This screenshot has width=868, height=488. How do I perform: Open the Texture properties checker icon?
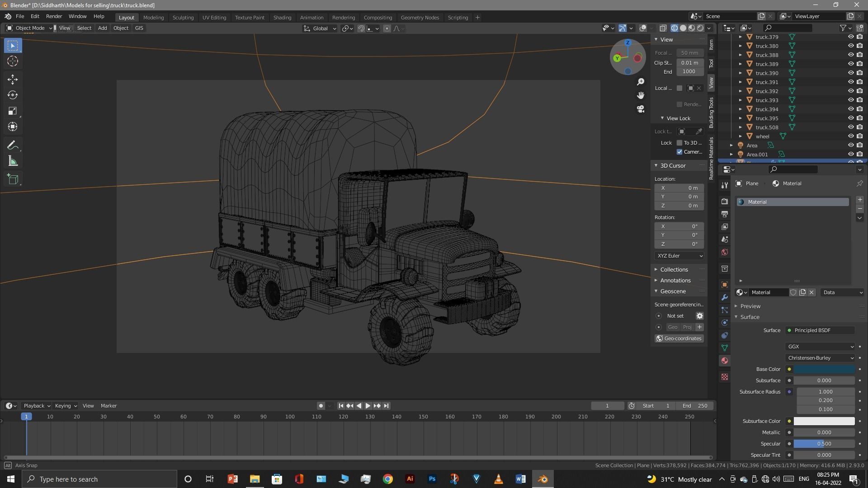point(725,377)
